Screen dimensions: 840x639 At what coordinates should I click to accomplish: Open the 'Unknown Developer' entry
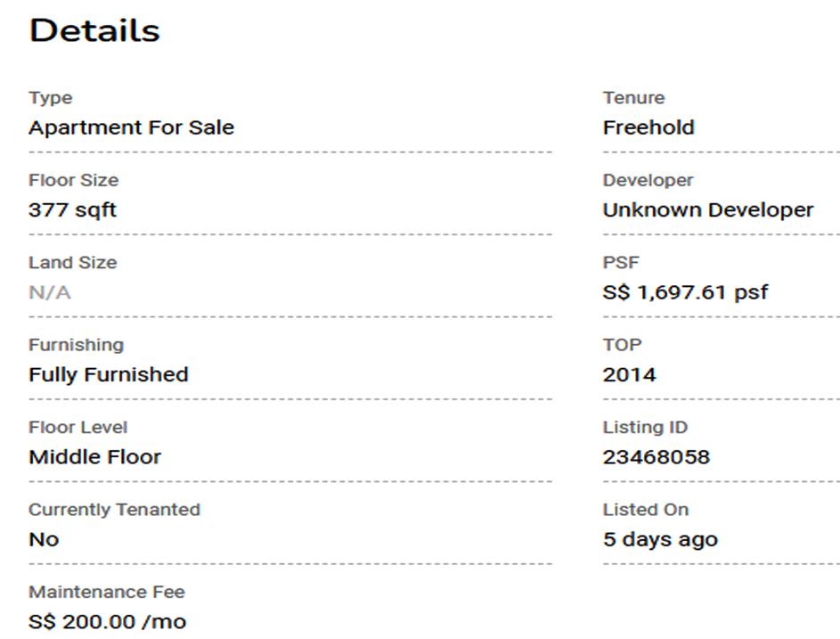[x=707, y=210]
